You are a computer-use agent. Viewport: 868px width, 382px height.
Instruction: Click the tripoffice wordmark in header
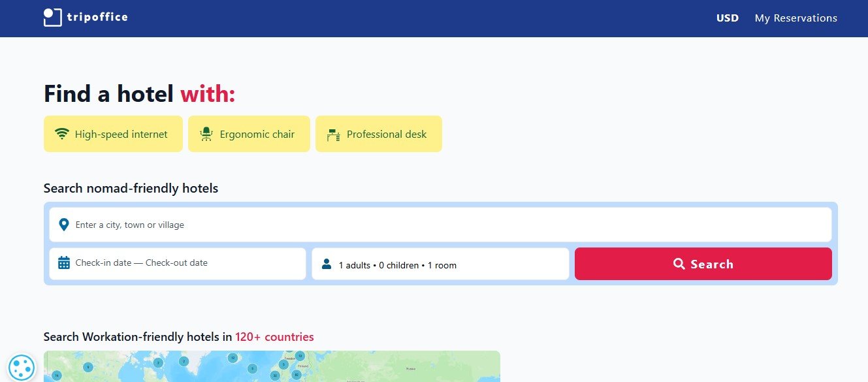click(x=97, y=18)
